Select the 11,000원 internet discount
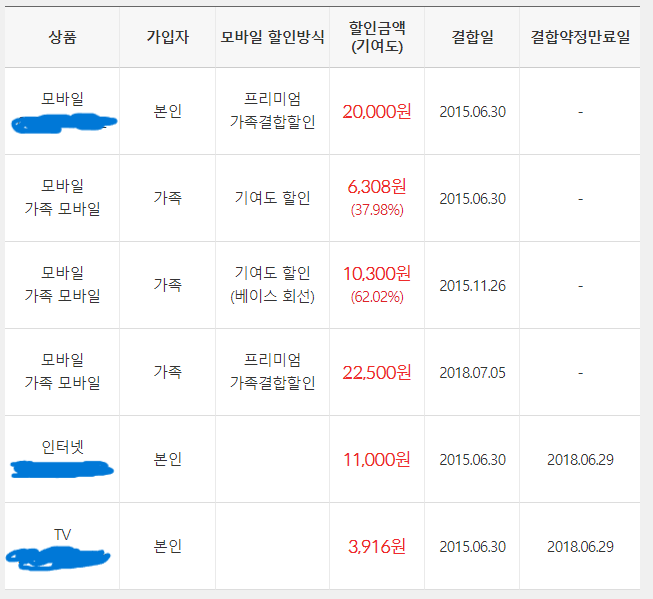 [x=377, y=459]
